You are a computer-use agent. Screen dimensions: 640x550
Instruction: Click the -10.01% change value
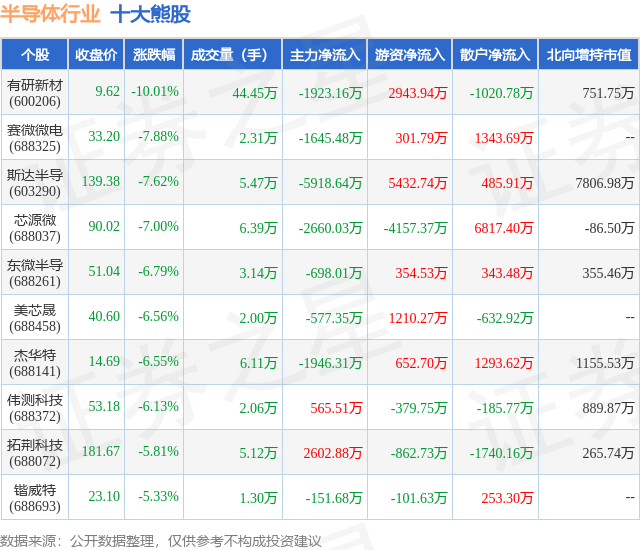[155, 91]
